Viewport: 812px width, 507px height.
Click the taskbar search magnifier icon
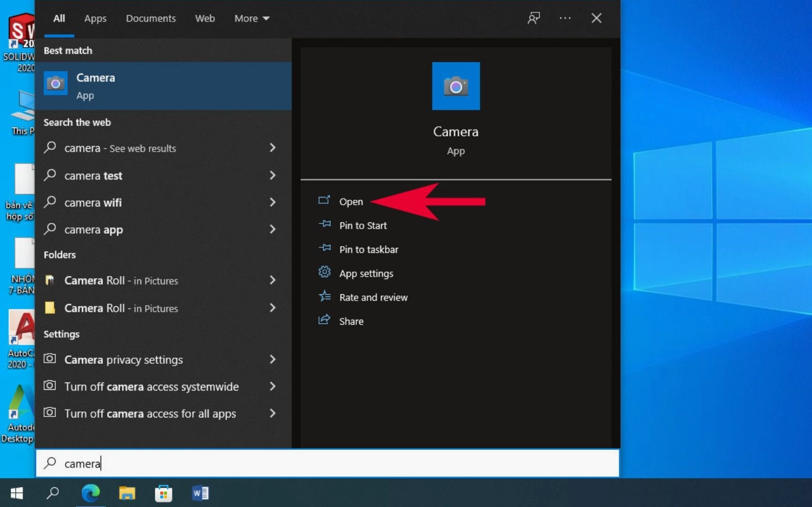[53, 493]
